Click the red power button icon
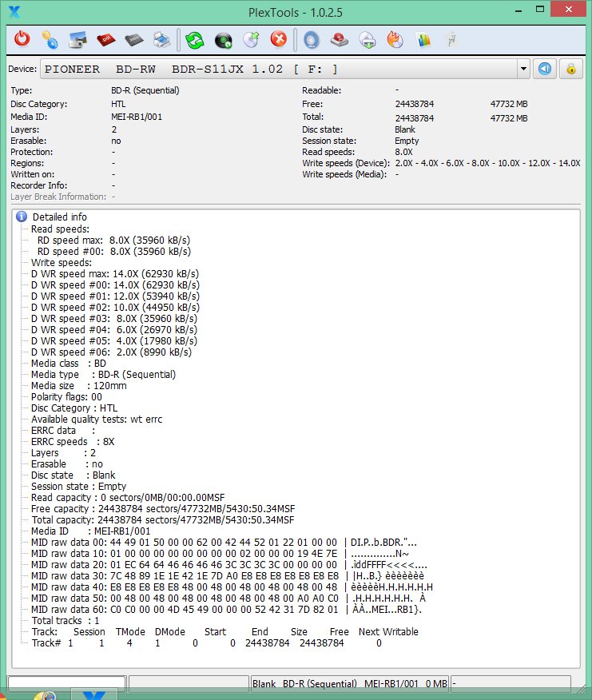Viewport: 592px width, 700px height. click(x=22, y=39)
